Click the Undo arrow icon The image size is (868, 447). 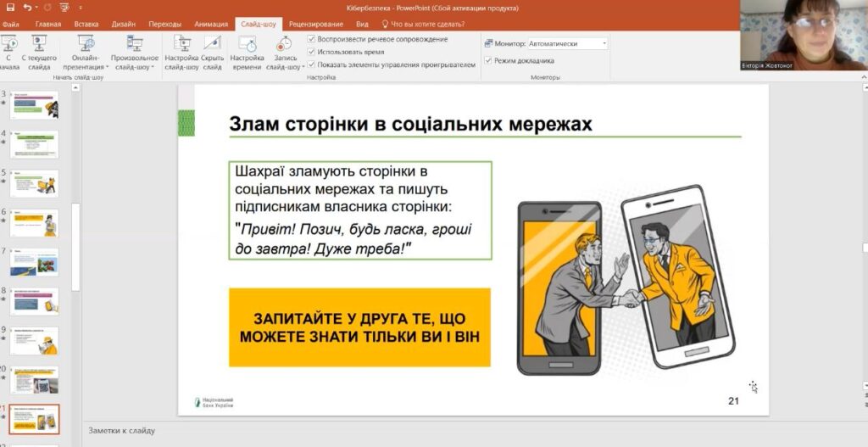[x=27, y=8]
